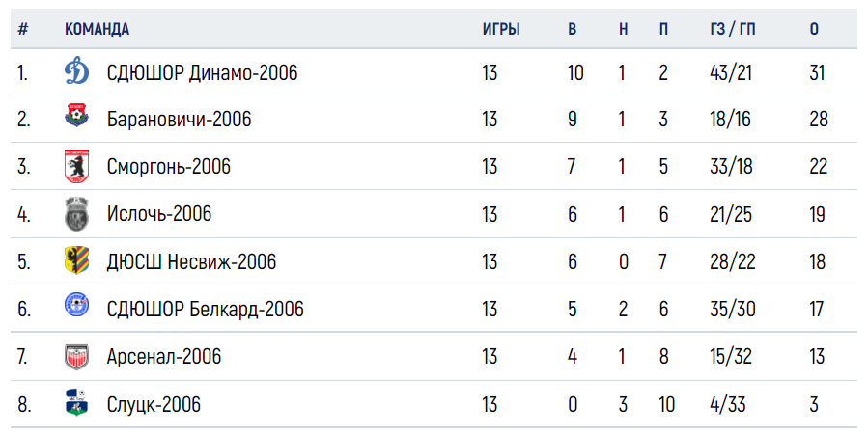868x435 pixels.
Task: Sort table by ГЗ / ГП header
Action: point(733,29)
